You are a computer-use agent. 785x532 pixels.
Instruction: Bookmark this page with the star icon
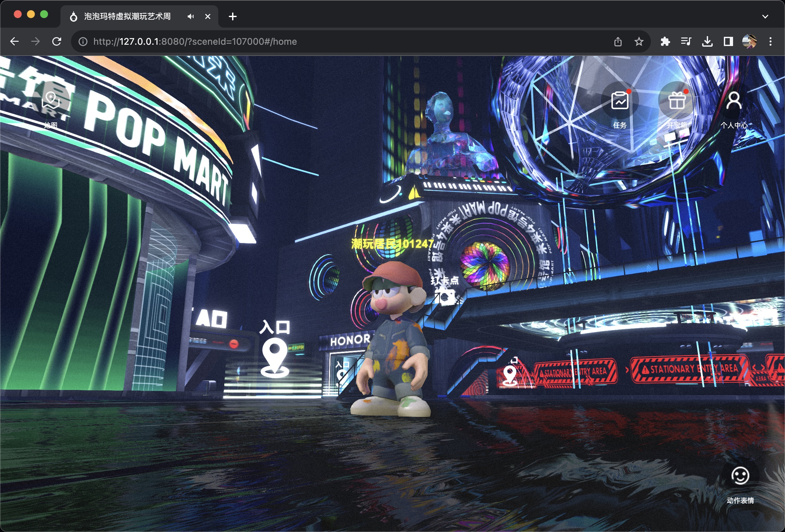coord(638,41)
